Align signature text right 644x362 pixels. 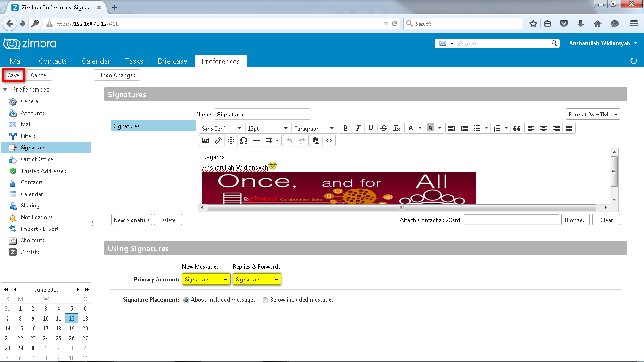[556, 128]
